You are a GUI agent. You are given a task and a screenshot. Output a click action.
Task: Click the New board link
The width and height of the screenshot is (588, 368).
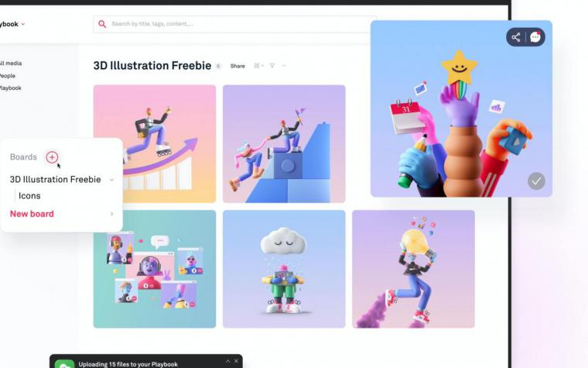click(x=32, y=214)
